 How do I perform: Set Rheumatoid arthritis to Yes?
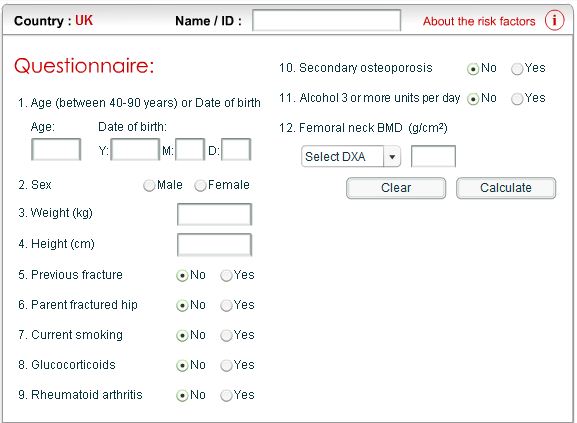point(226,396)
